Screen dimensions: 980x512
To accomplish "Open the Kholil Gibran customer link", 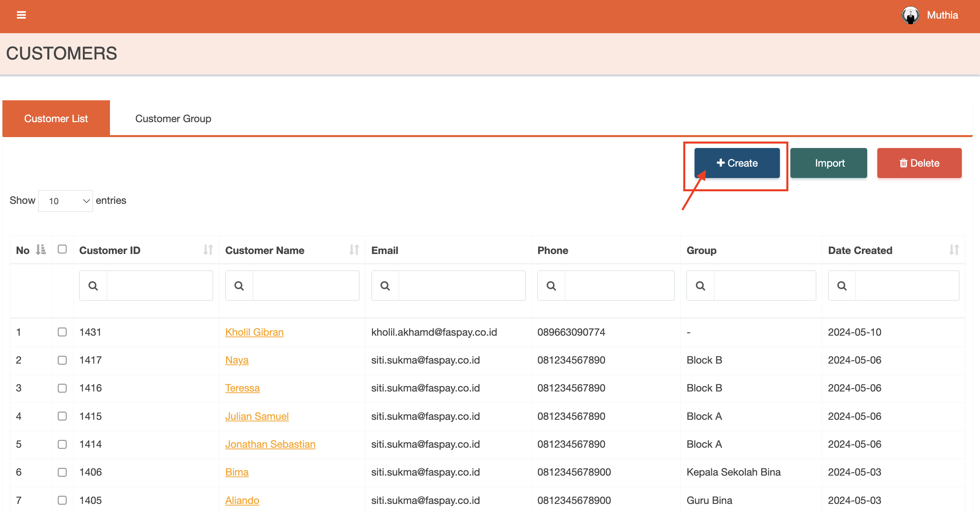I will point(254,332).
